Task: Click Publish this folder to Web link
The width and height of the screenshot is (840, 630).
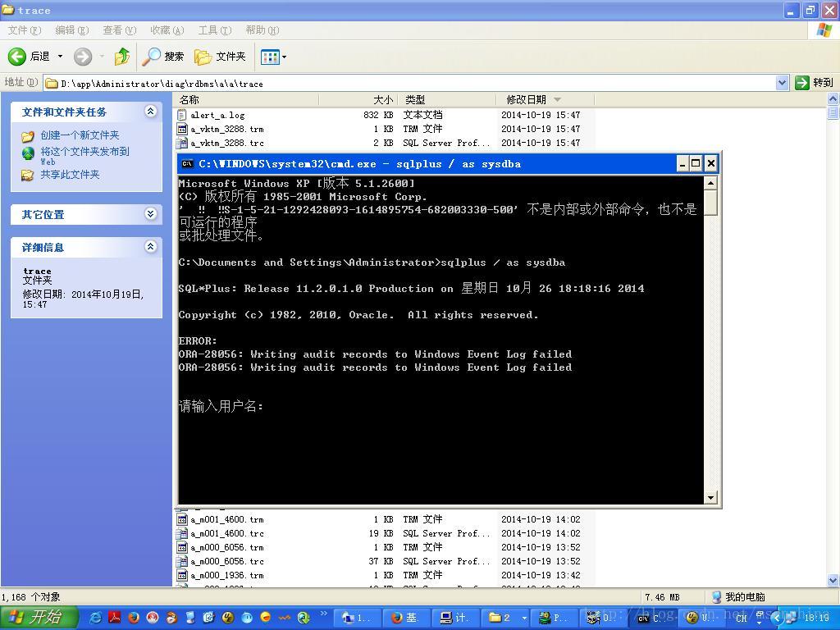Action: 84,156
